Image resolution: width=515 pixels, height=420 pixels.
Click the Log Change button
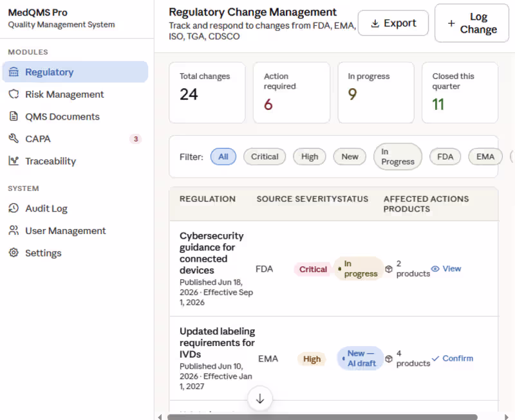472,23
